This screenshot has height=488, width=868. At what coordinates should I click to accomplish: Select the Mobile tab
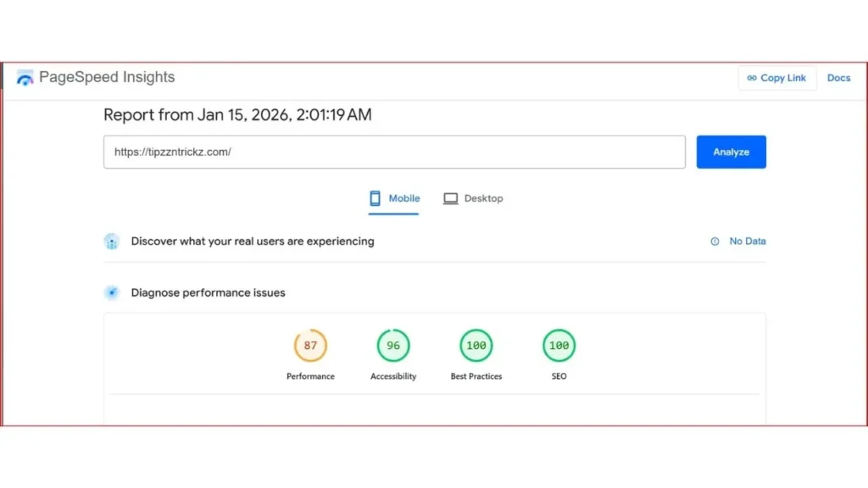[x=393, y=197]
